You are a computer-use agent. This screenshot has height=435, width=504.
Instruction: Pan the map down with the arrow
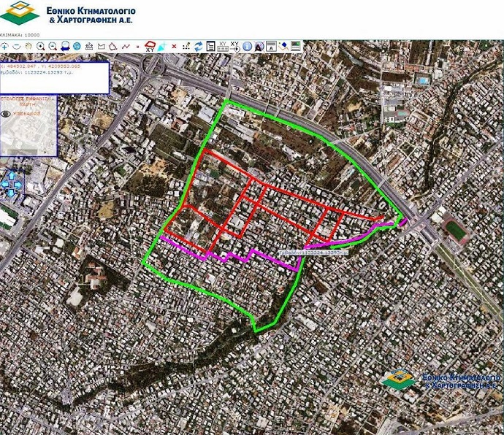click(11, 193)
